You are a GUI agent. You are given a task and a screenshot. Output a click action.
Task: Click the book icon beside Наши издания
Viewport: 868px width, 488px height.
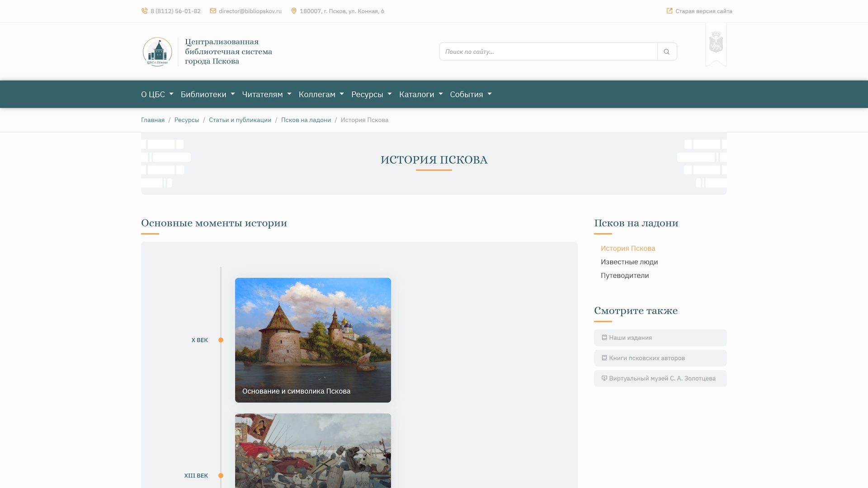point(604,338)
